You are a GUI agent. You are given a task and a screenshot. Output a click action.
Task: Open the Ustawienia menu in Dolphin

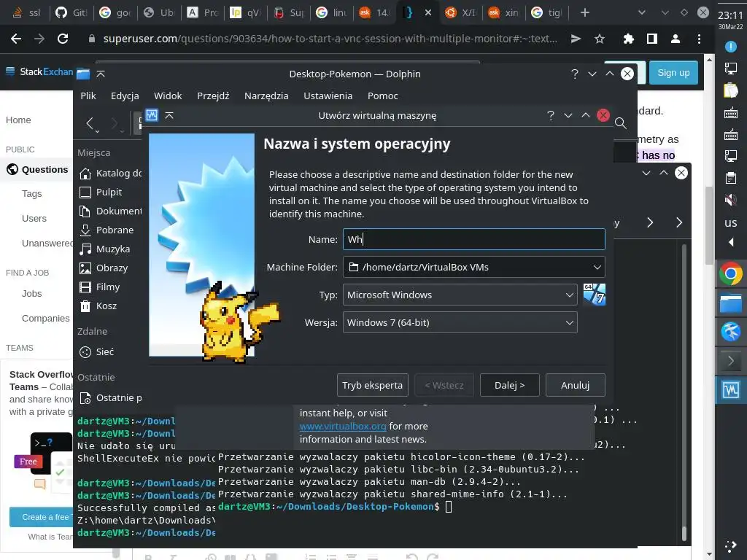pyautogui.click(x=328, y=96)
